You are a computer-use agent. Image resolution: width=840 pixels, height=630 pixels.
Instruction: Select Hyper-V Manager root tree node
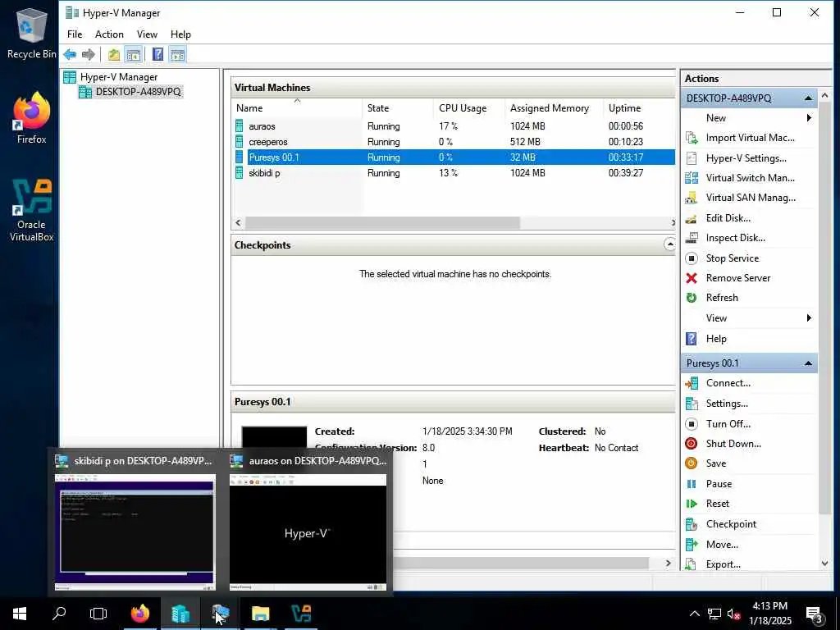point(111,77)
